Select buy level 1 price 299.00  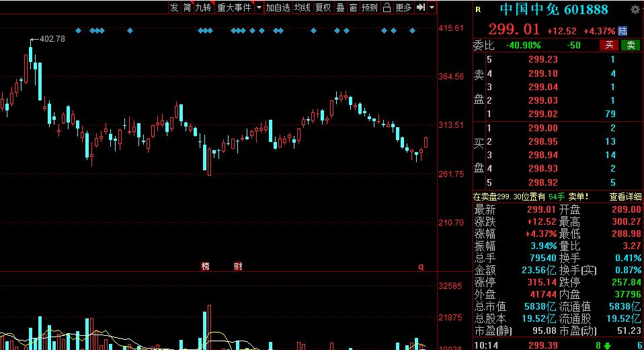[x=543, y=129]
